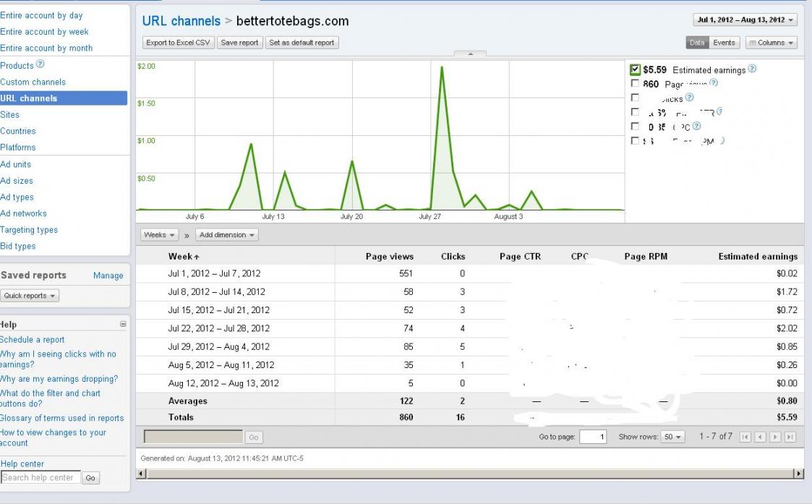Viewport: 812px width, 504px height.
Task: Click Export to Excel CSV button
Action: click(178, 43)
